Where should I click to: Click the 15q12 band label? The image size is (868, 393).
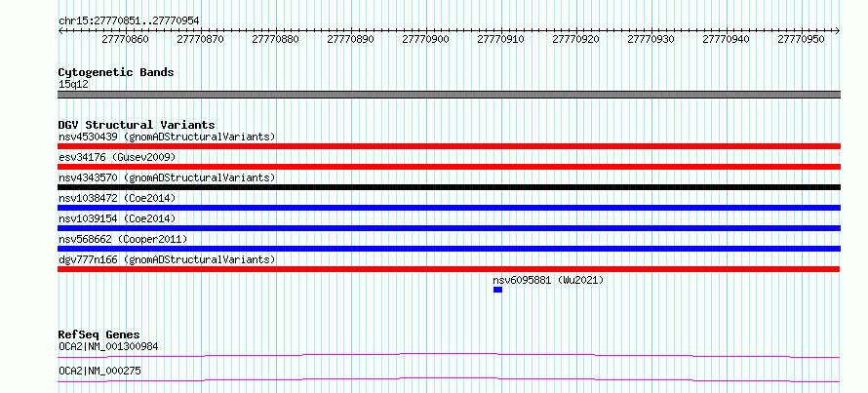coord(73,85)
